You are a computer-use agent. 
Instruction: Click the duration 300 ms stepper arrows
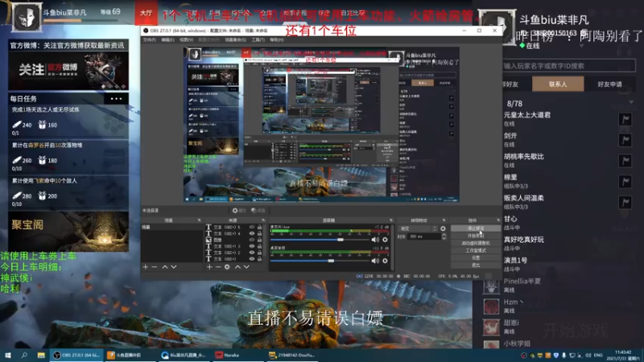(x=444, y=237)
